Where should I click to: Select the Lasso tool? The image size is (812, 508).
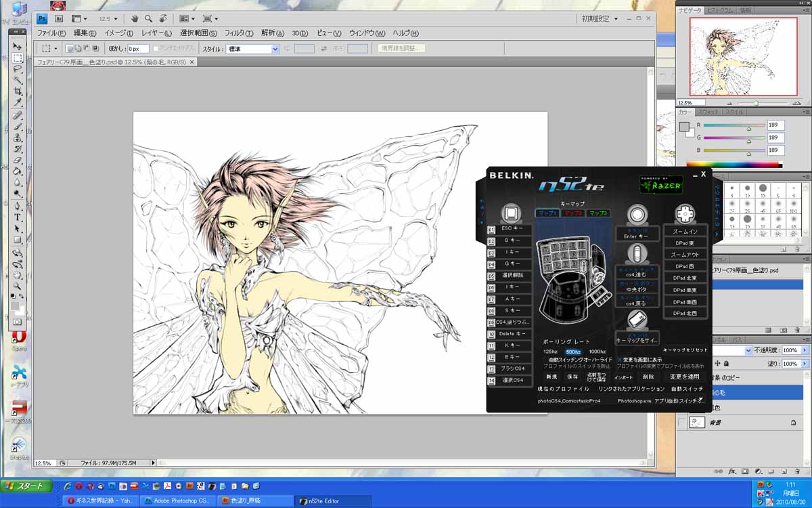tap(18, 68)
